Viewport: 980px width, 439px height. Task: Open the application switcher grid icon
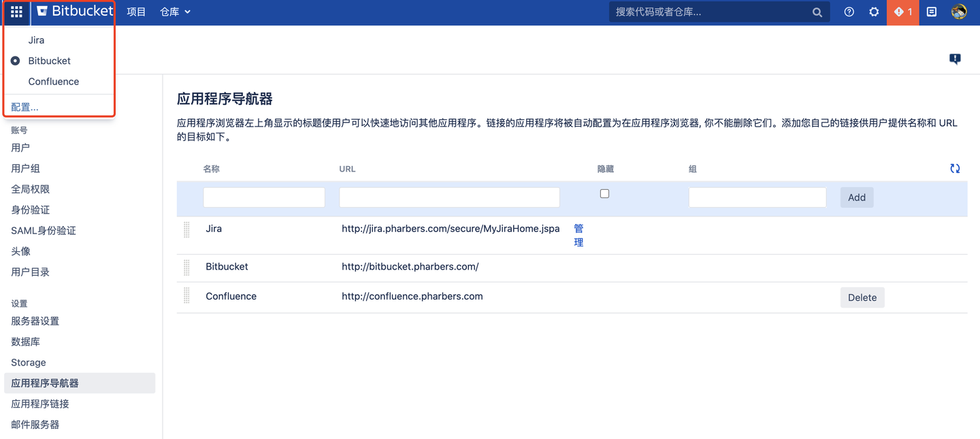pos(16,12)
